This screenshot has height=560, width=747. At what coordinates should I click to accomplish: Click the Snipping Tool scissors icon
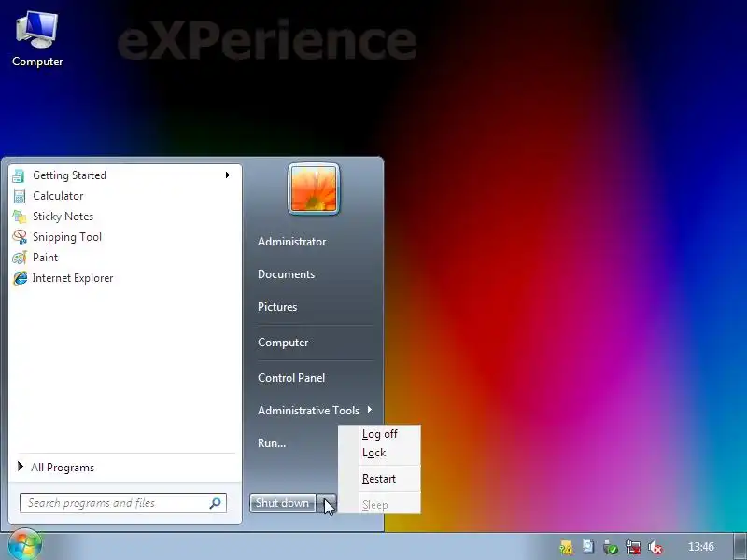tap(20, 237)
